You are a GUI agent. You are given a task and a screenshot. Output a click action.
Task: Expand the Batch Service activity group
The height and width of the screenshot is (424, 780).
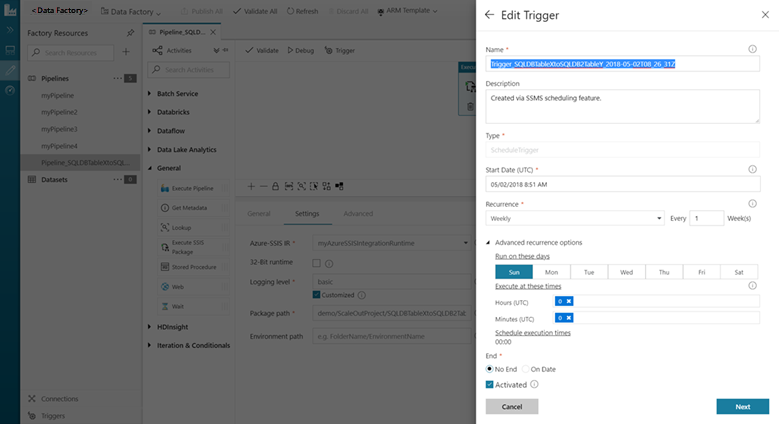149,93
